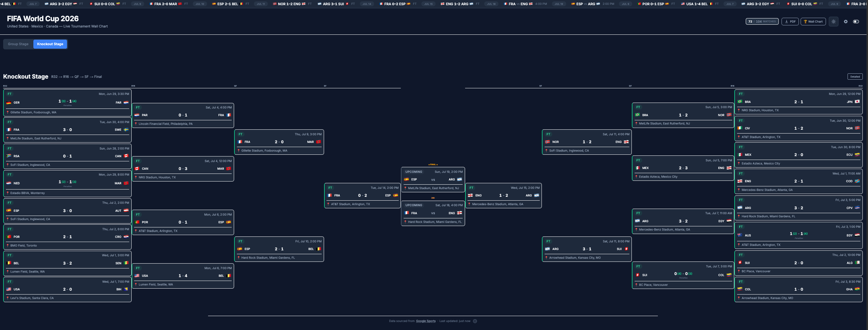Expand the FRA vs ENG third-place match card
The height and width of the screenshot is (330, 868).
[x=433, y=213]
